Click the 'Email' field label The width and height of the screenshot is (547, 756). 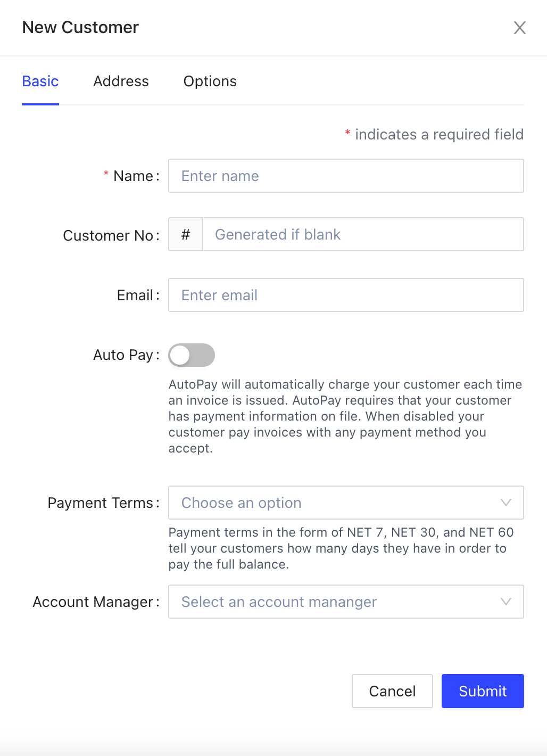point(135,295)
